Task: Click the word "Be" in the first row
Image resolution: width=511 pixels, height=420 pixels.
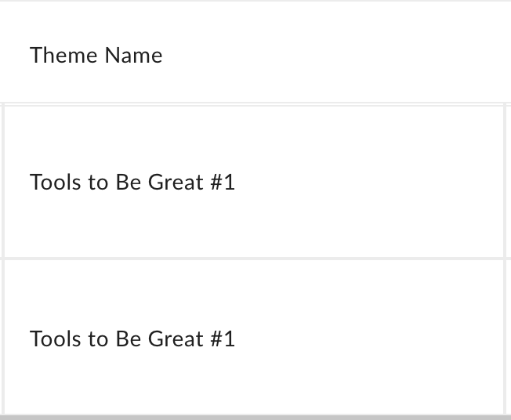Action: [x=128, y=182]
